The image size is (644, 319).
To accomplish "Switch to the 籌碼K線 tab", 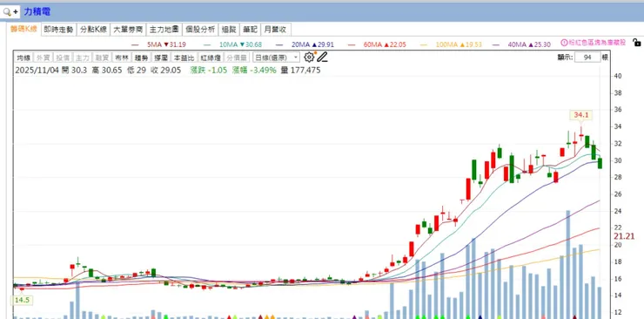I will point(23,29).
